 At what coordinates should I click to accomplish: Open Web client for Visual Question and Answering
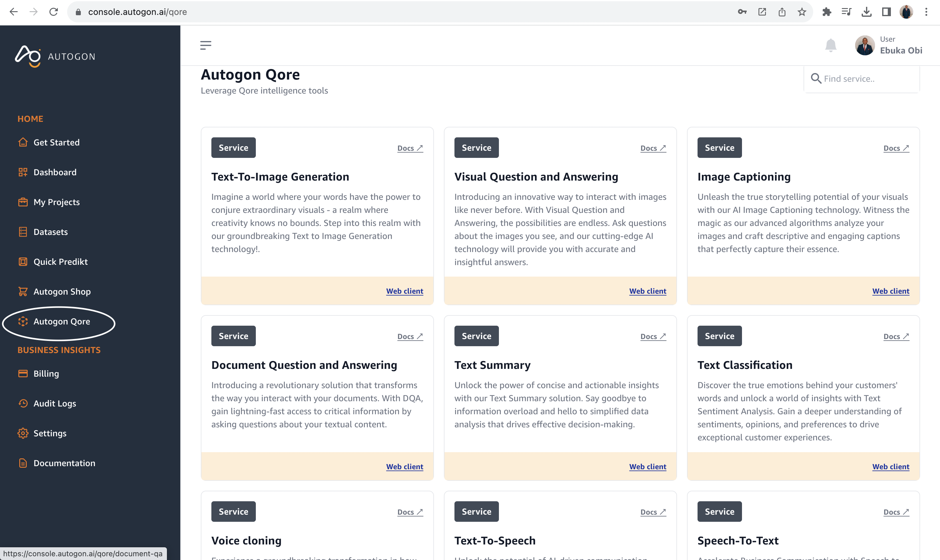[647, 291]
